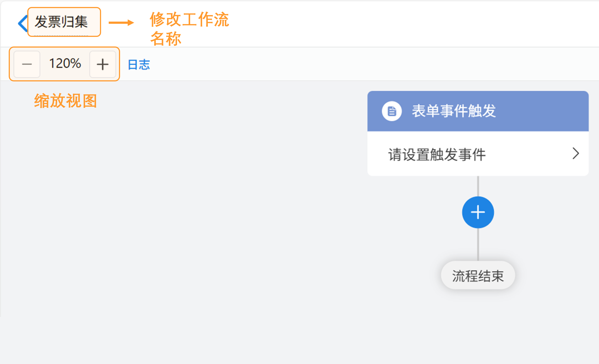The height and width of the screenshot is (364, 599).
Task: Select the 流程结束 end node
Action: click(x=478, y=276)
